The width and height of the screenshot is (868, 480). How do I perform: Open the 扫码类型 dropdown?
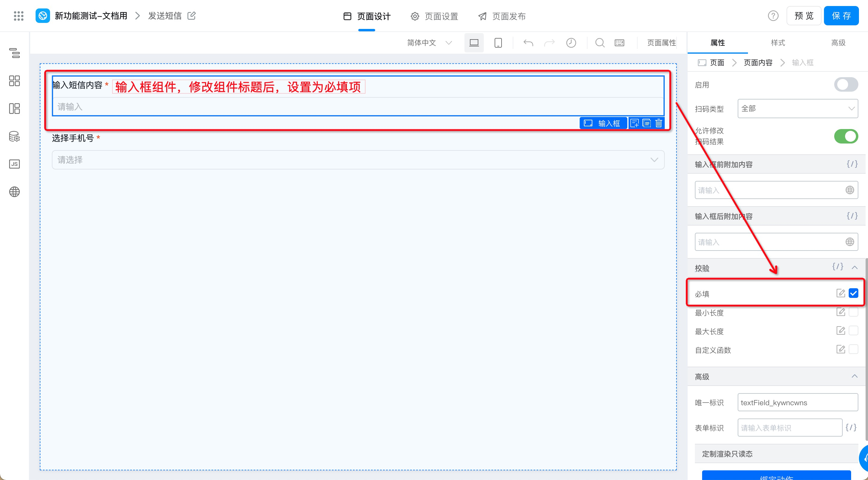pyautogui.click(x=797, y=109)
